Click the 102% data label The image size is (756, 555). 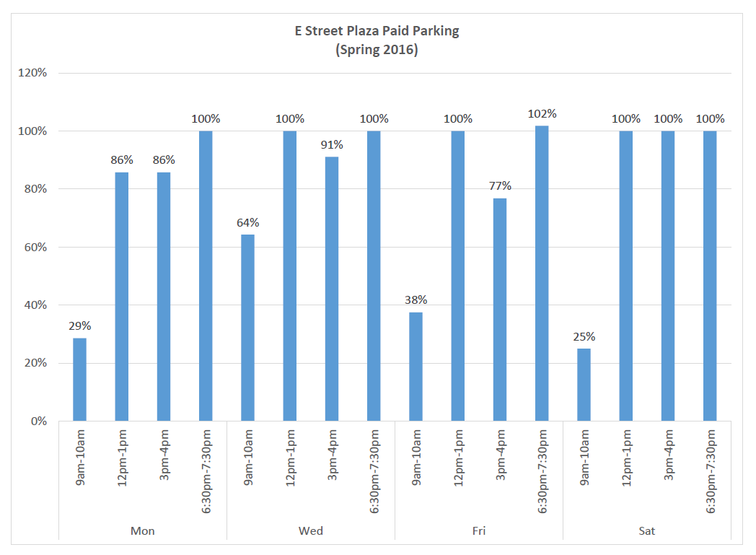tap(542, 114)
